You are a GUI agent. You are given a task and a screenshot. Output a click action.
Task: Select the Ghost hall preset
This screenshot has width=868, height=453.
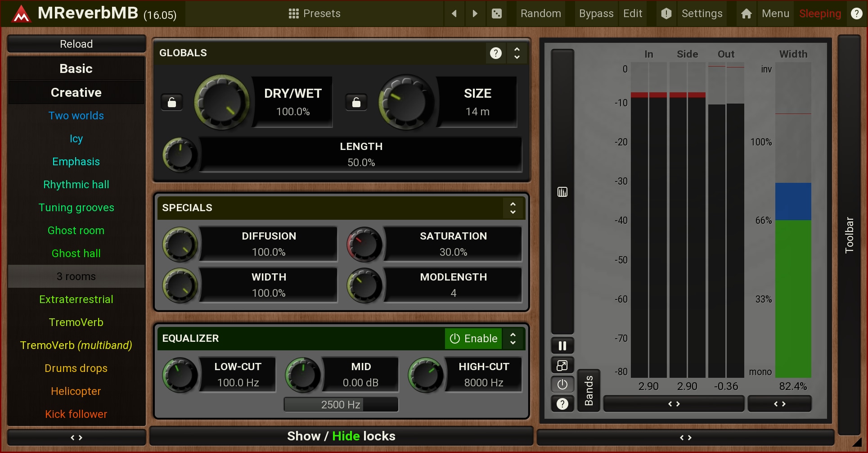coord(76,254)
